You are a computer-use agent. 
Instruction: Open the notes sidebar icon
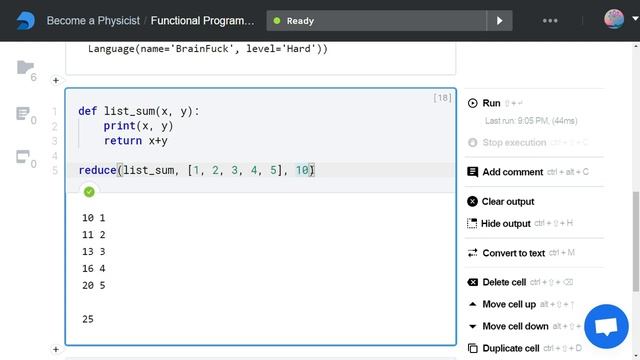click(23, 113)
